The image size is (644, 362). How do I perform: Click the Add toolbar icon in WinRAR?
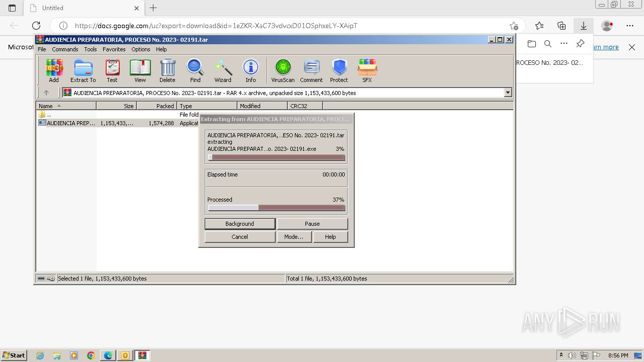coord(54,70)
